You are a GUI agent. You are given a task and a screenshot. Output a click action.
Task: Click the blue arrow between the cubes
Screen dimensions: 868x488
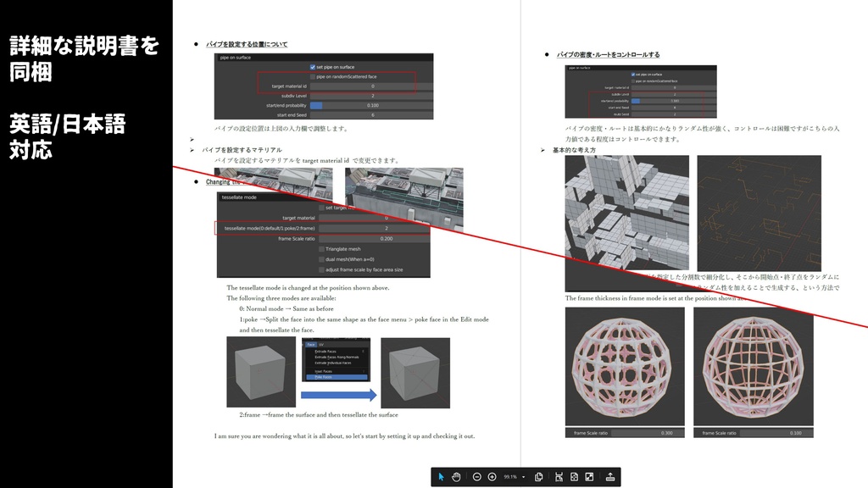click(339, 395)
